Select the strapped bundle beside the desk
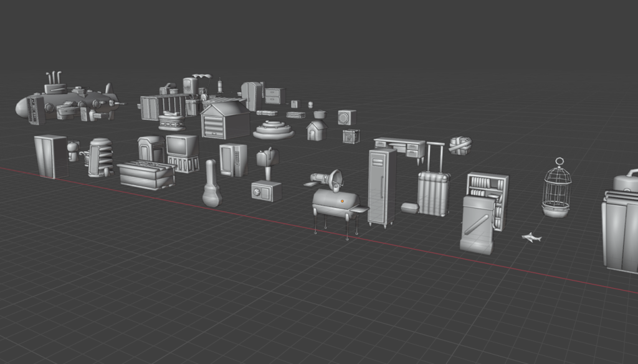Viewport: 638px width, 364px height. [460, 145]
